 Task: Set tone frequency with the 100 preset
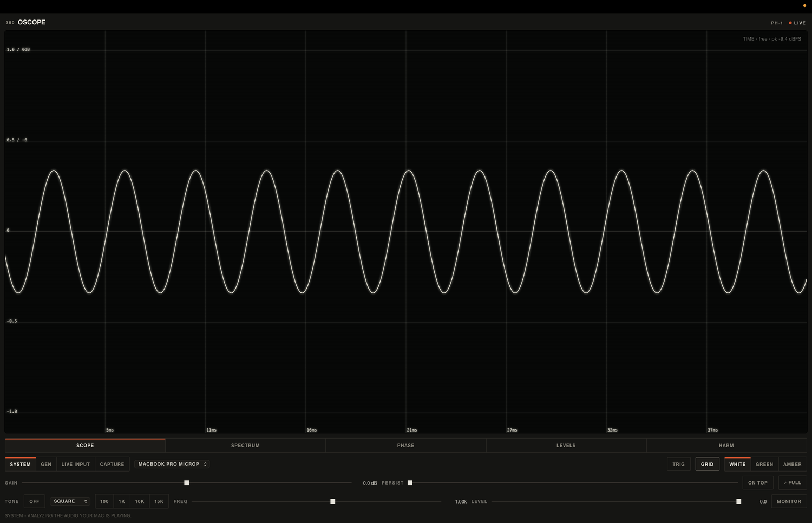point(104,501)
